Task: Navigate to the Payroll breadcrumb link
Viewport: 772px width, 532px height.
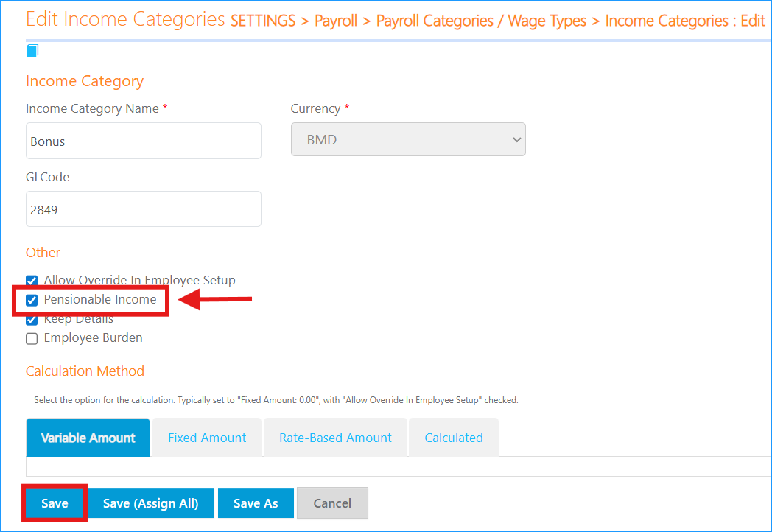Action: click(x=337, y=21)
